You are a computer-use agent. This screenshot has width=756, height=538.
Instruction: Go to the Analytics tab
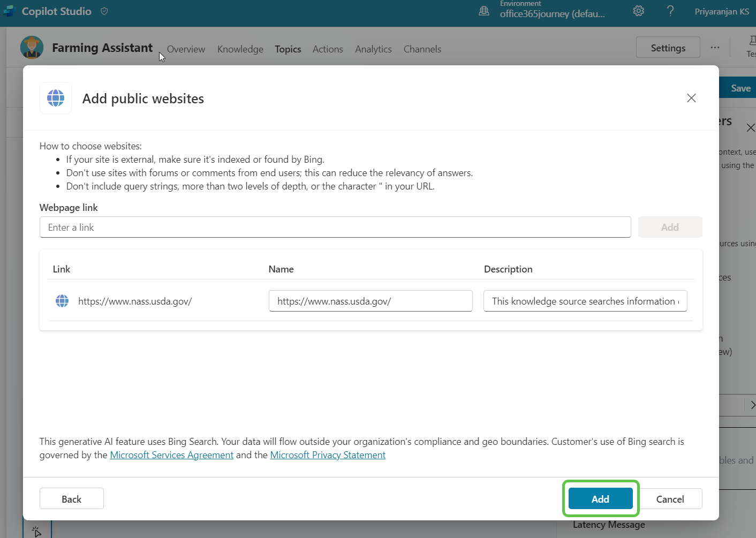(x=373, y=49)
